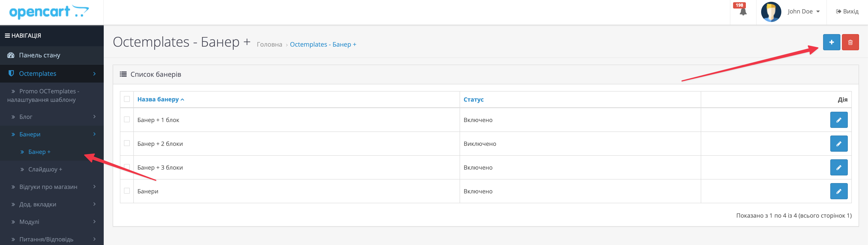
Task: Click the red trash delete button
Action: (x=850, y=42)
